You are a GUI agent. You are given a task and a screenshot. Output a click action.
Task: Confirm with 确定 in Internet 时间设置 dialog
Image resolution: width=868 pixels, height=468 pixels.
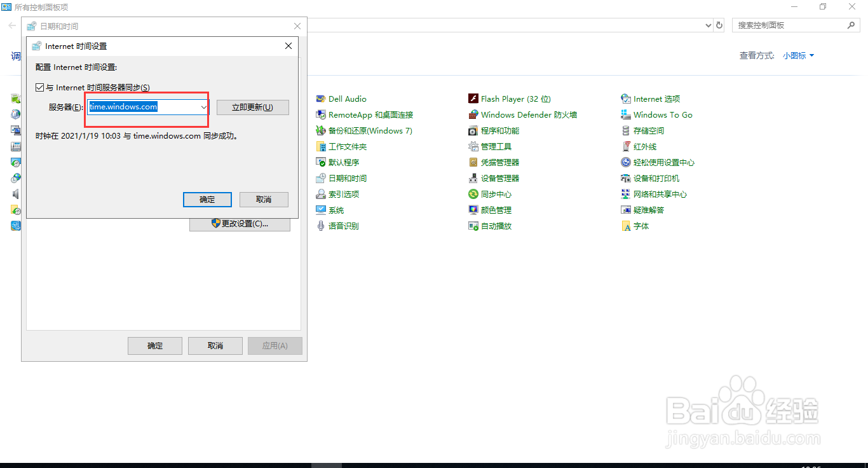(x=207, y=200)
